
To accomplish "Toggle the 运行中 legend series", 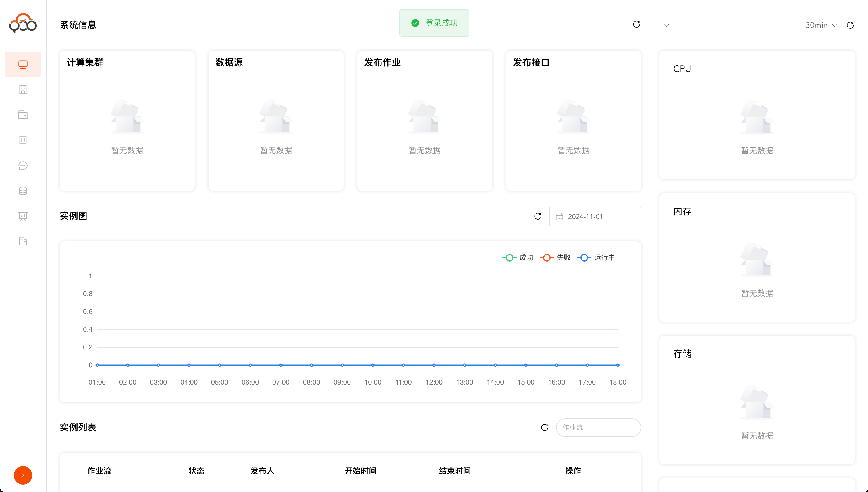I will click(x=596, y=257).
